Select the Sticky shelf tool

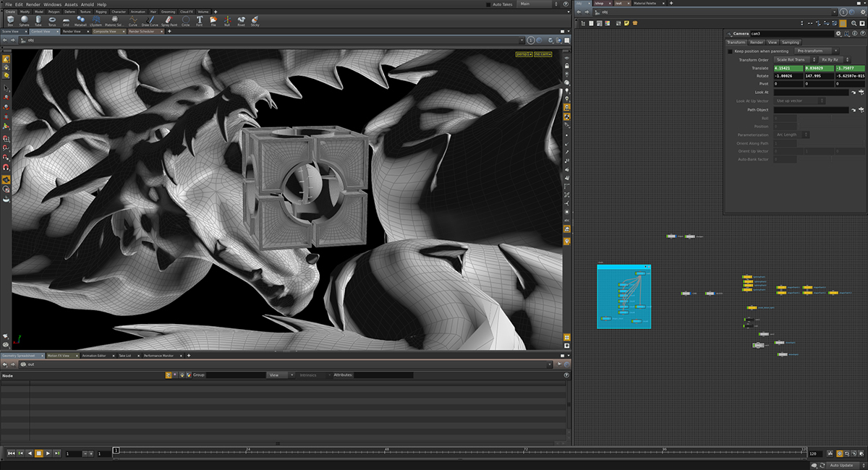tap(255, 20)
